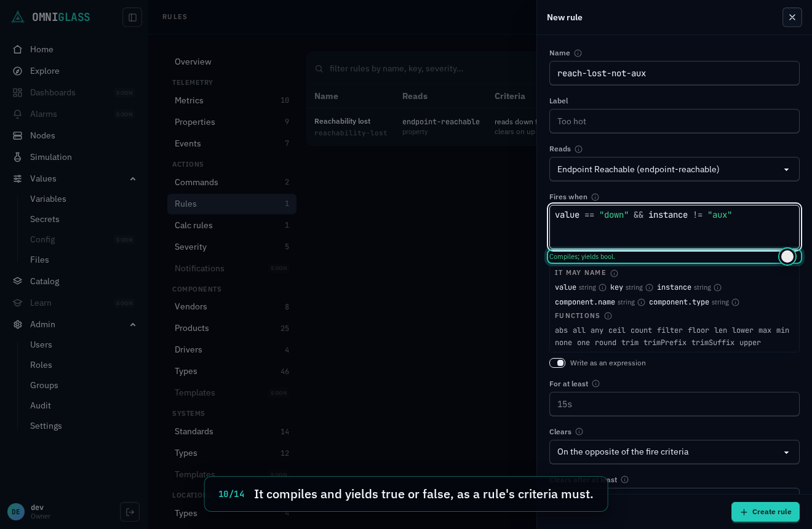Open the Metrics telemetry page

click(232, 100)
